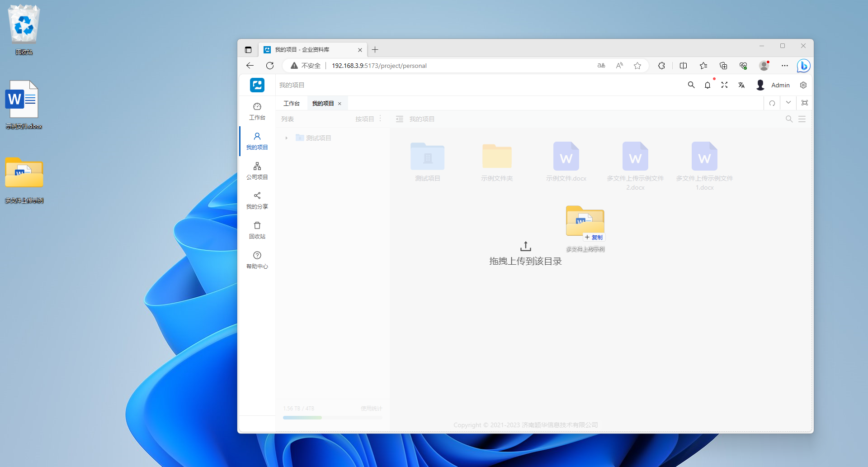Open a new browser tab

click(x=375, y=50)
